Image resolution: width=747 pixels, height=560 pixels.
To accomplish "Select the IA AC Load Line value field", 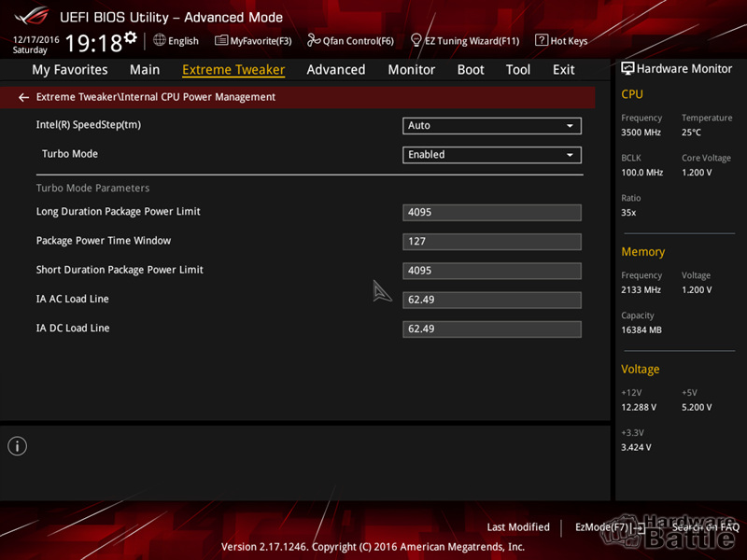I will (492, 300).
